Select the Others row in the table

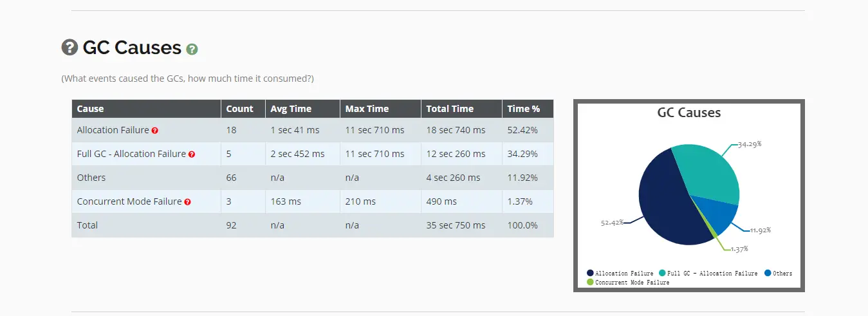[312, 178]
